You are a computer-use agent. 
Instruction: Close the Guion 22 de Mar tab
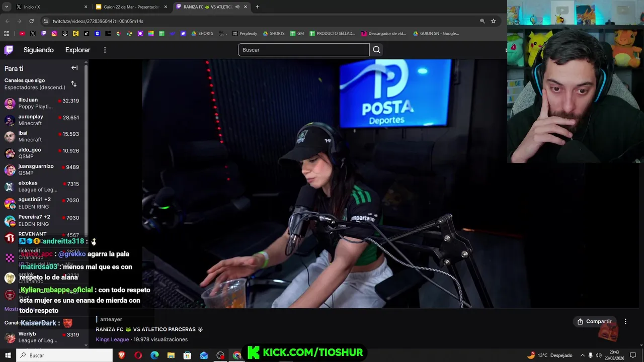click(166, 7)
